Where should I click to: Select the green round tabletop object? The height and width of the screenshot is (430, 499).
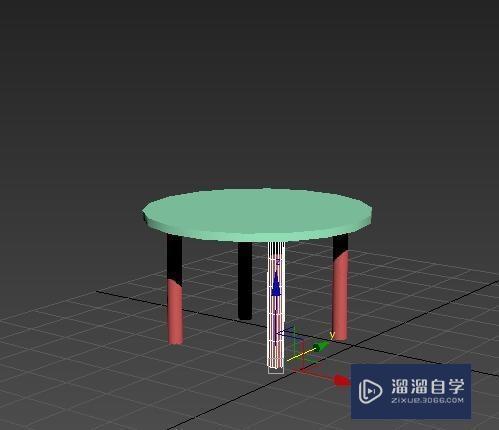pos(257,215)
